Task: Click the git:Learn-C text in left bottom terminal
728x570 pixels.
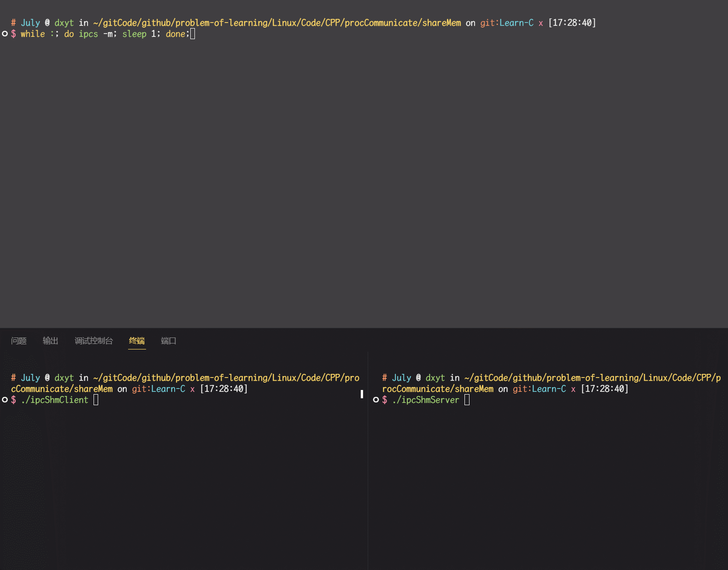Action: 159,389
